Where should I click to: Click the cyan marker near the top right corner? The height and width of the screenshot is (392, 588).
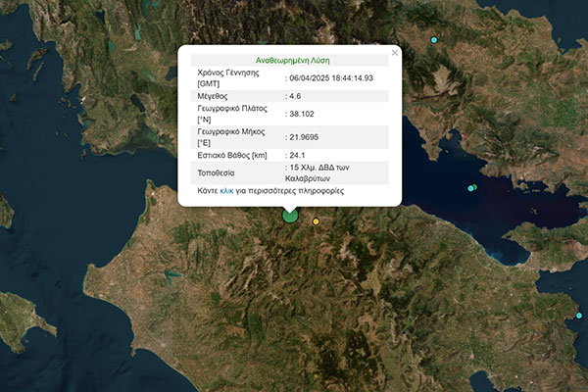click(x=434, y=40)
